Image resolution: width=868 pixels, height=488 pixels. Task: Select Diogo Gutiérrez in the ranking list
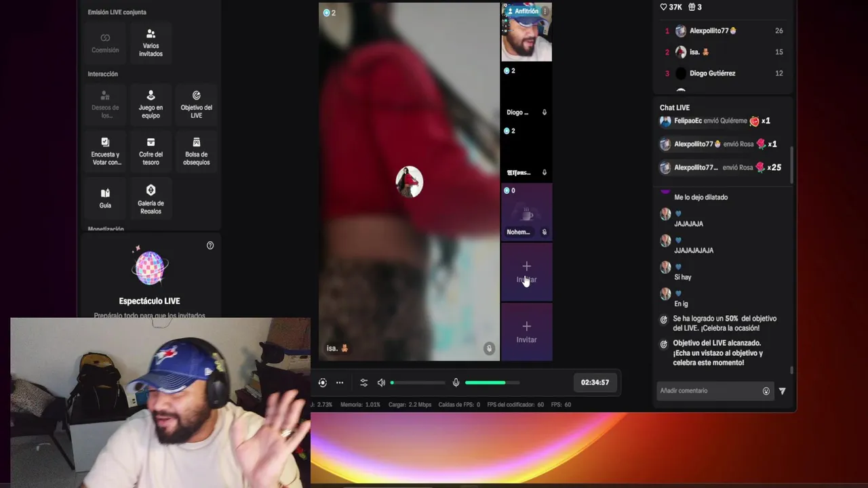[x=723, y=73]
